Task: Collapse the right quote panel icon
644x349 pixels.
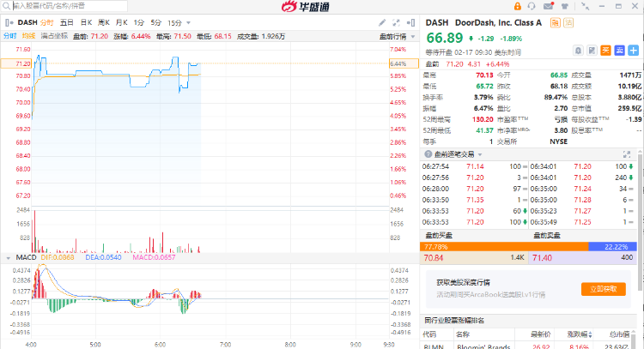Action: point(410,22)
